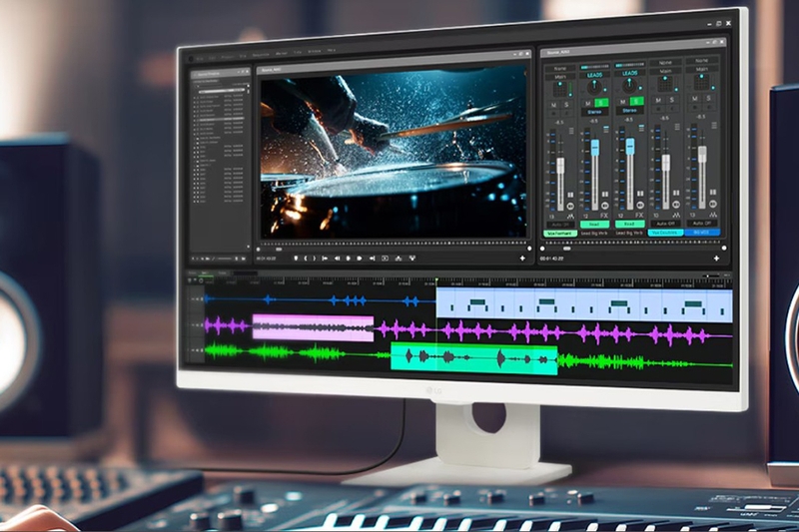Select the mixer panel title tab
The image size is (799, 532).
pos(558,53)
